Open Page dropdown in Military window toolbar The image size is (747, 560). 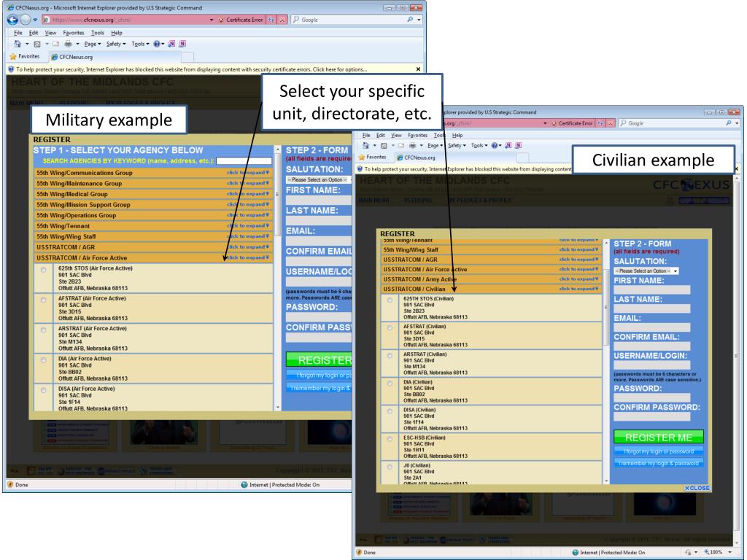click(x=93, y=44)
